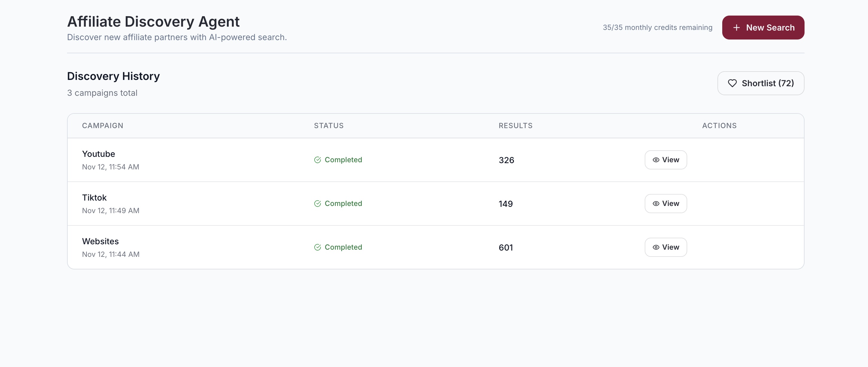Start a New Search
Screen dimensions: 868x367
click(763, 28)
